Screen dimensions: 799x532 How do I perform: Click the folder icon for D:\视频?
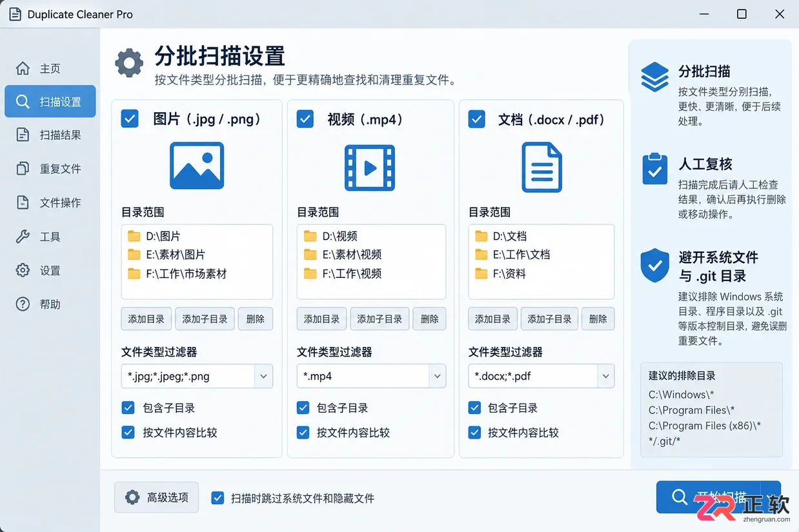click(x=310, y=236)
